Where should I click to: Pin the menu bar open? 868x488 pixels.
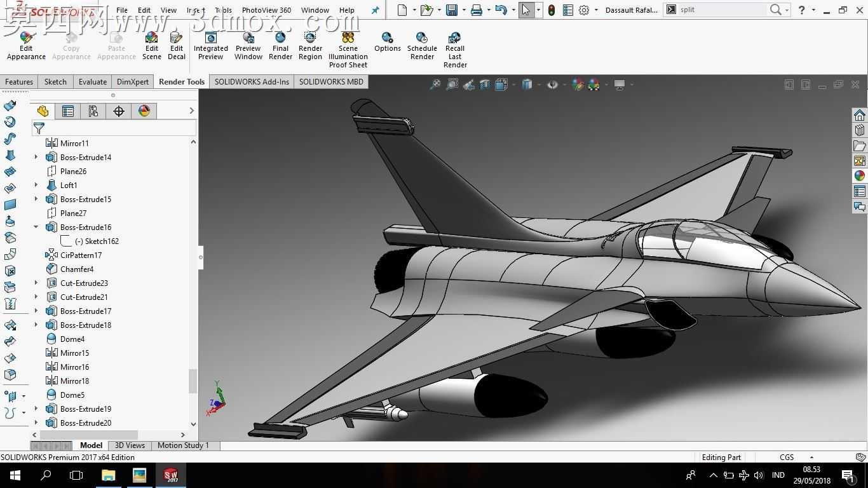pos(375,10)
